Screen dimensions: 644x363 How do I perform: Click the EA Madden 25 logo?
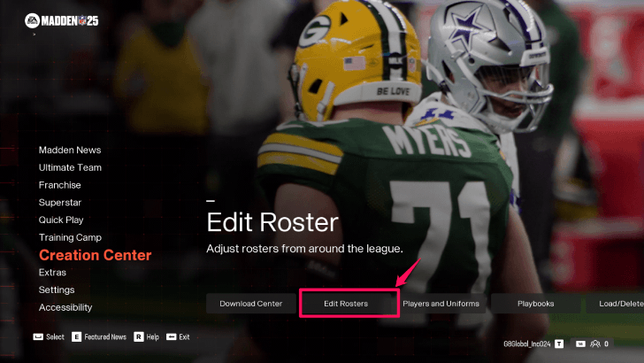coord(62,20)
